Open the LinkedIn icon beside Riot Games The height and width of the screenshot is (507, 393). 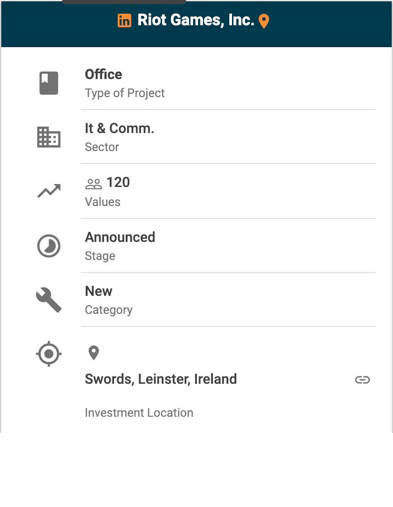124,21
